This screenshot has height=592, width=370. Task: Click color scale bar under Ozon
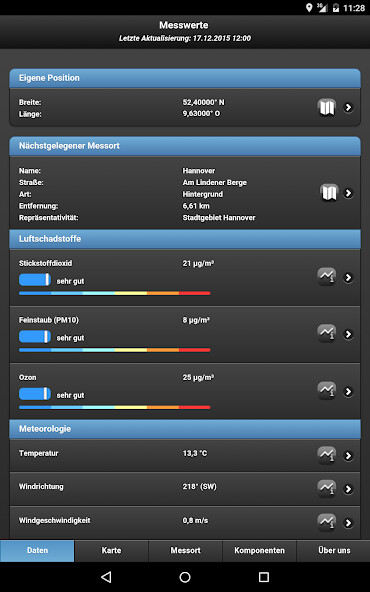pyautogui.click(x=114, y=407)
